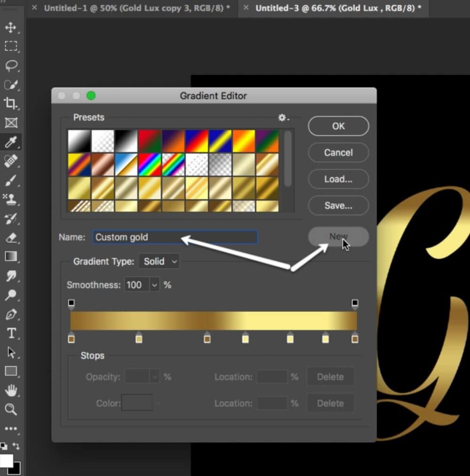Image resolution: width=470 pixels, height=476 pixels.
Task: Select the Rectangular Marquee tool
Action: 11,46
